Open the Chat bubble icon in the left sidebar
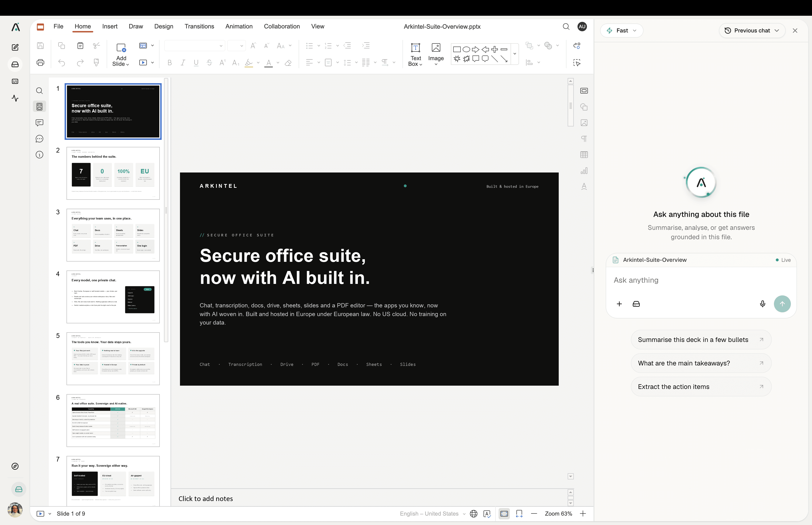This screenshot has height=525, width=812. (x=39, y=139)
